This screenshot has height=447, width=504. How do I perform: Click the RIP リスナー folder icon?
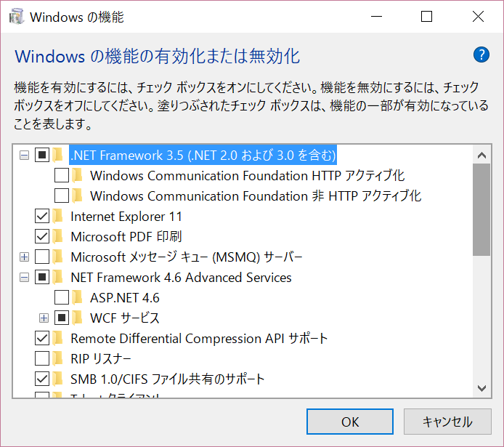click(58, 359)
